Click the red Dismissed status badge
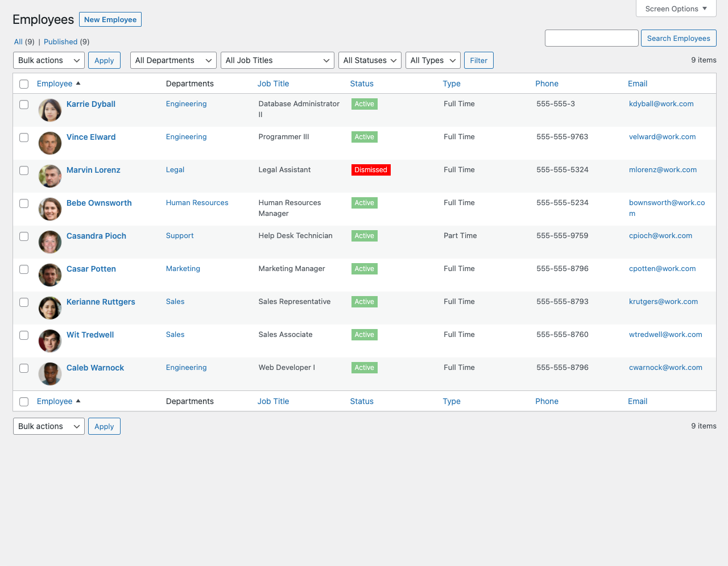The width and height of the screenshot is (728, 566). click(371, 170)
